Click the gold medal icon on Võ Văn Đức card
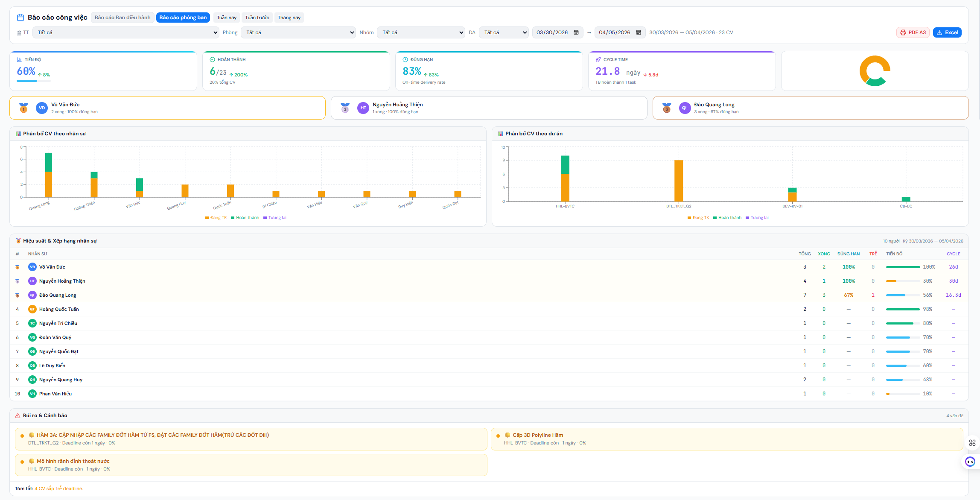 24,108
